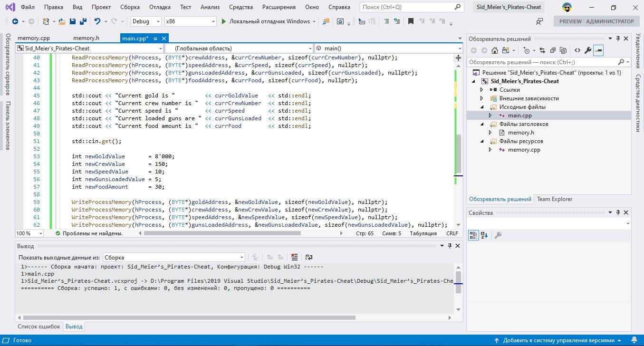Click the PREVIEW button
This screenshot has height=346, width=644.
570,21
